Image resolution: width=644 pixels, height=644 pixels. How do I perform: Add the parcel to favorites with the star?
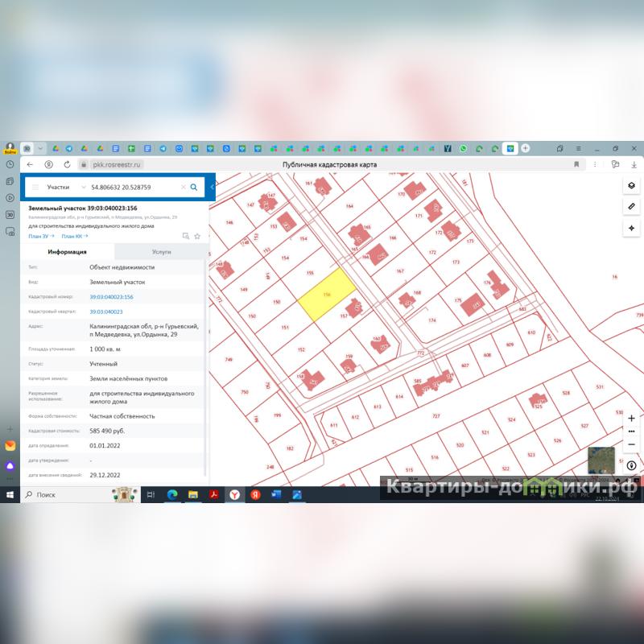tap(197, 236)
